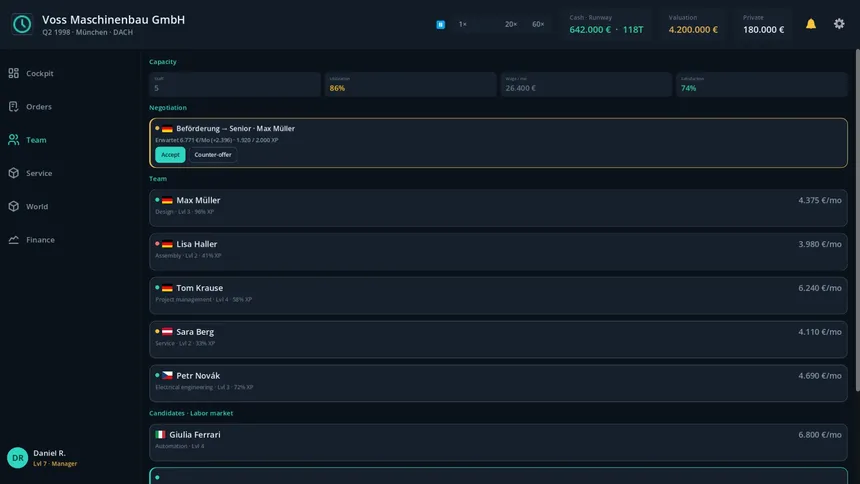Image resolution: width=860 pixels, height=484 pixels.
Task: Click the 4.110 €/mo salary of Sara Berg
Action: [819, 332]
